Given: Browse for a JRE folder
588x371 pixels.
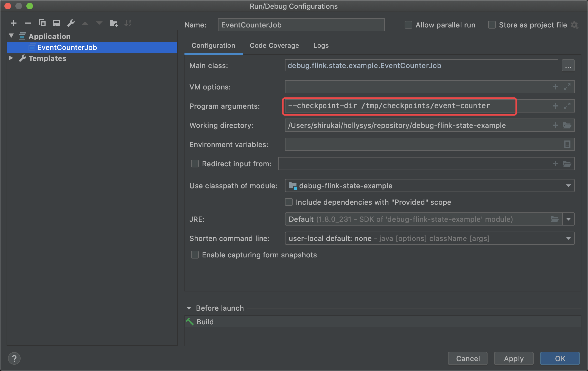Looking at the screenshot, I should [555, 219].
